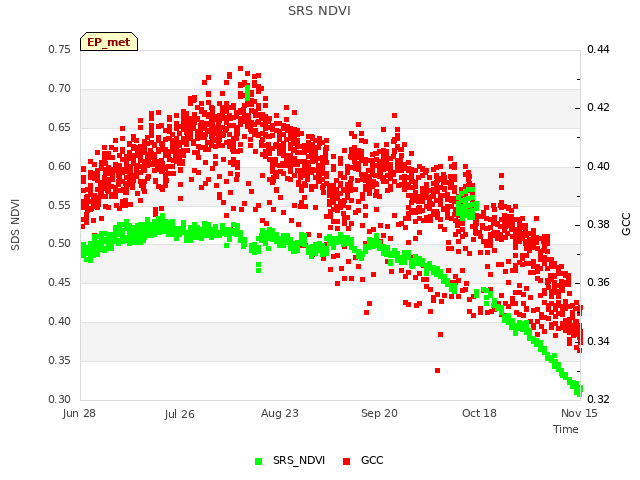This screenshot has height=480, width=640.
Task: Click the Sep 20 date tick label
Action: click(379, 413)
